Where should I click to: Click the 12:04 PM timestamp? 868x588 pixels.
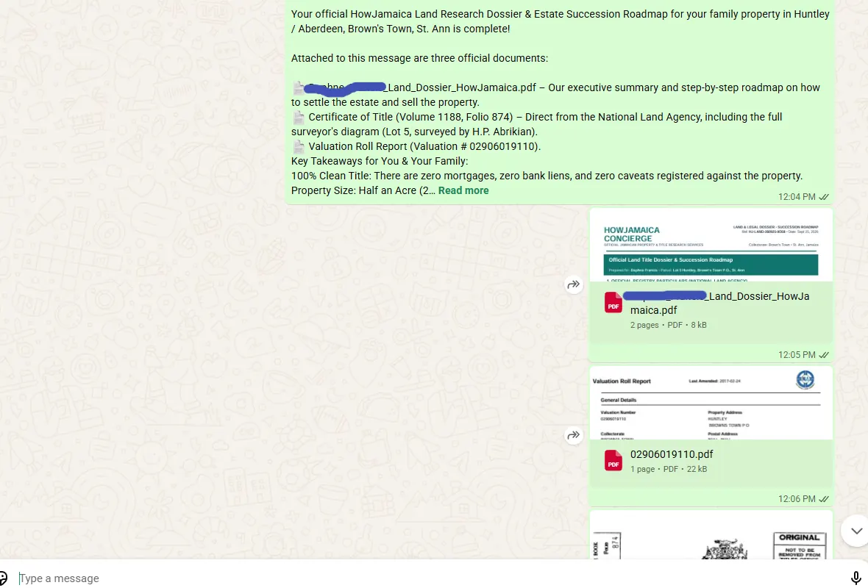click(797, 197)
